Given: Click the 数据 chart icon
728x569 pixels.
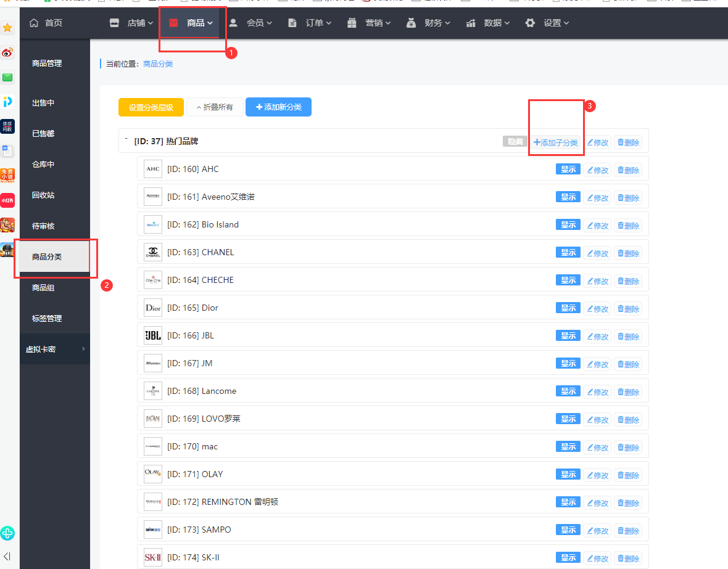Looking at the screenshot, I should [x=470, y=23].
